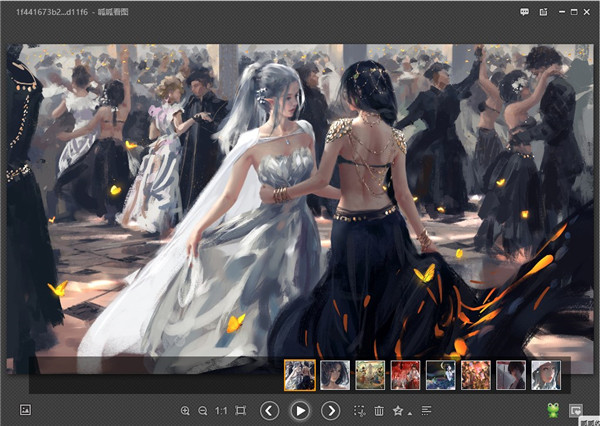The height and width of the screenshot is (426, 600).
Task: Favorite the image with star icon
Action: 398,411
